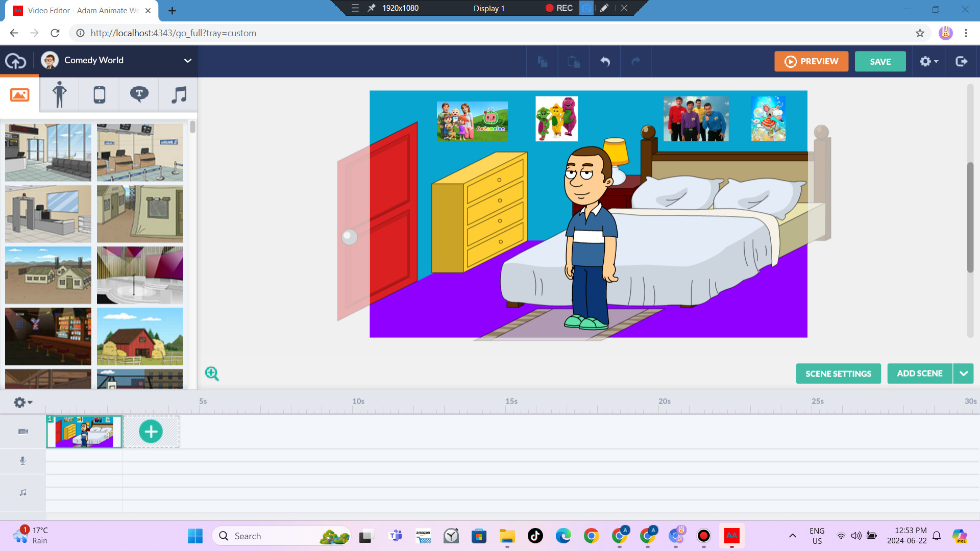Click the backgrounds list scrollbar
This screenshot has height=551, width=980.
click(192, 127)
